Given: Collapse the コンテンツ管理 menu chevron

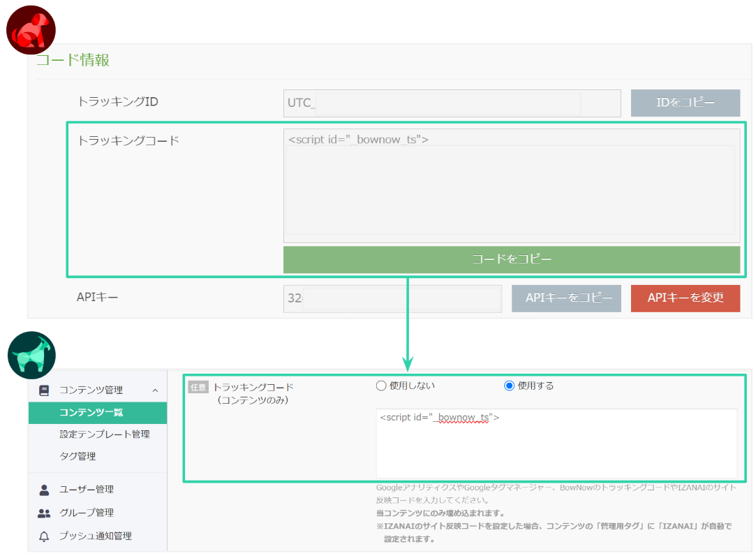Looking at the screenshot, I should tap(155, 390).
